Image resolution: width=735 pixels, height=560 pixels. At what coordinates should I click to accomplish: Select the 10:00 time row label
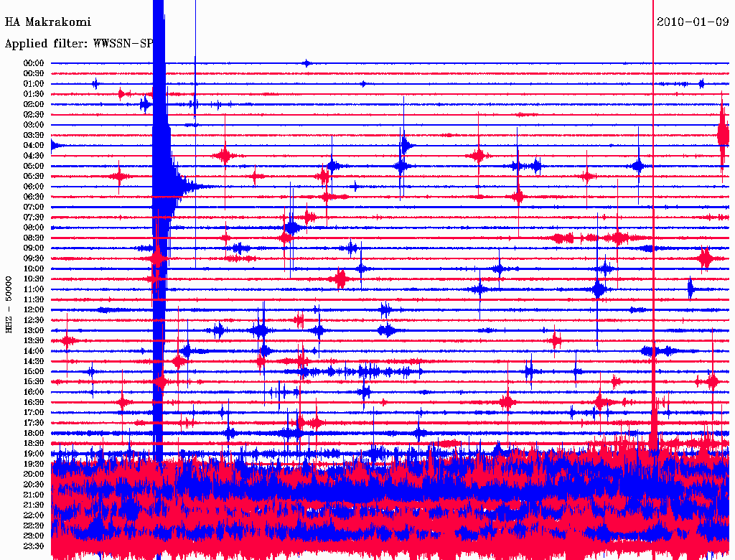34,269
